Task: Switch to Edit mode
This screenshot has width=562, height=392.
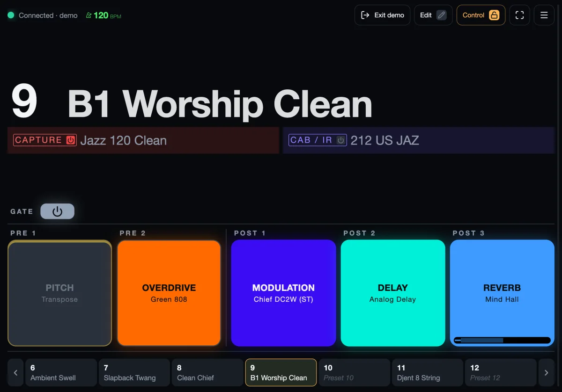Action: pos(433,15)
